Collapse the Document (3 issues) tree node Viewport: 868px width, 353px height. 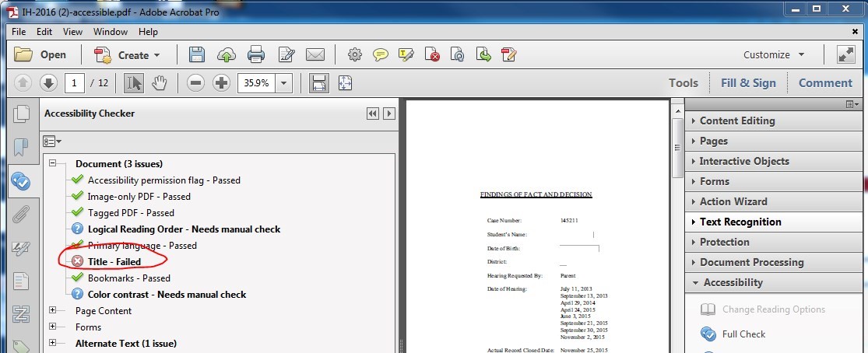pyautogui.click(x=53, y=164)
